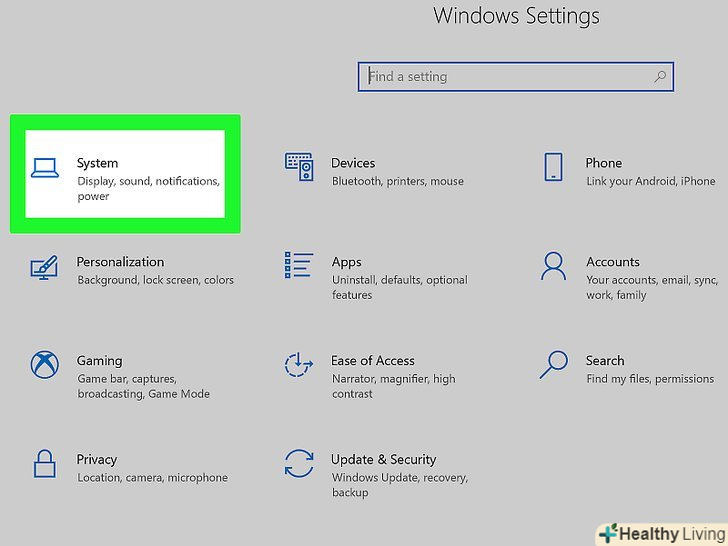The width and height of the screenshot is (728, 546).
Task: Click the magnifier icon in the search box
Action: 660,77
